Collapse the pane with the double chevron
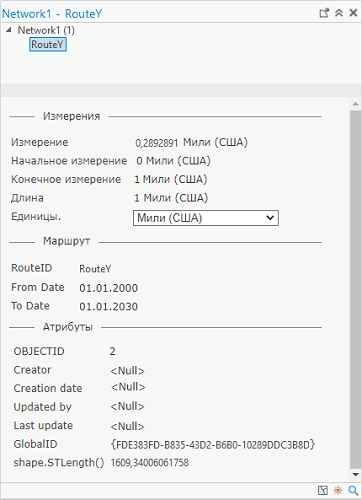 [x=339, y=13]
